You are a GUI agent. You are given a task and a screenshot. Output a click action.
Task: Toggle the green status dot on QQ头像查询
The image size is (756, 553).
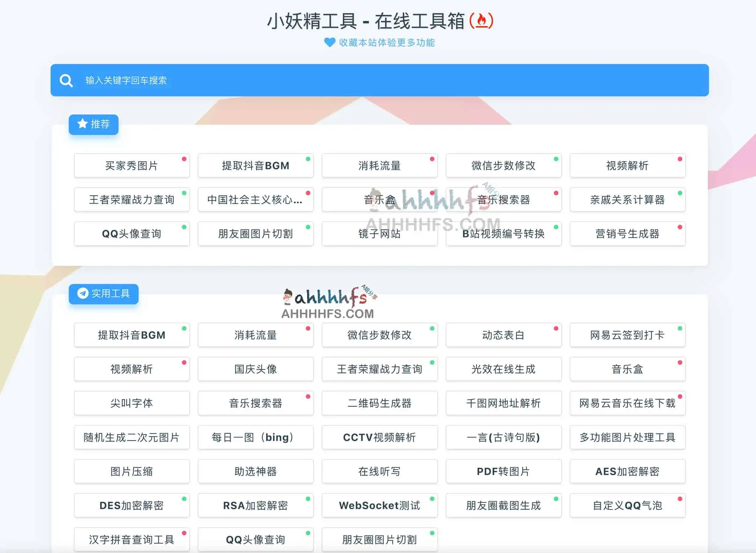pyautogui.click(x=184, y=226)
